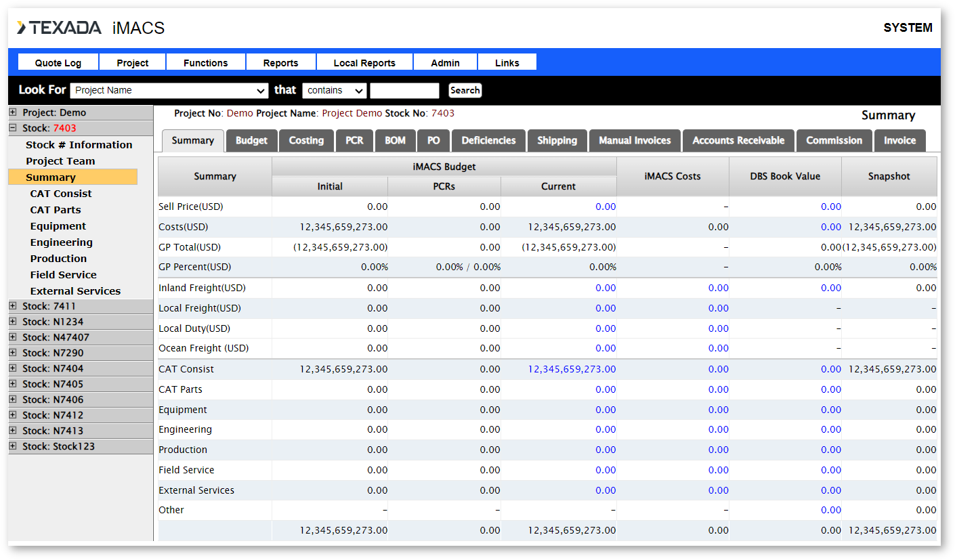Open the Admin menu
Viewport: 955px width, 560px height.
446,62
